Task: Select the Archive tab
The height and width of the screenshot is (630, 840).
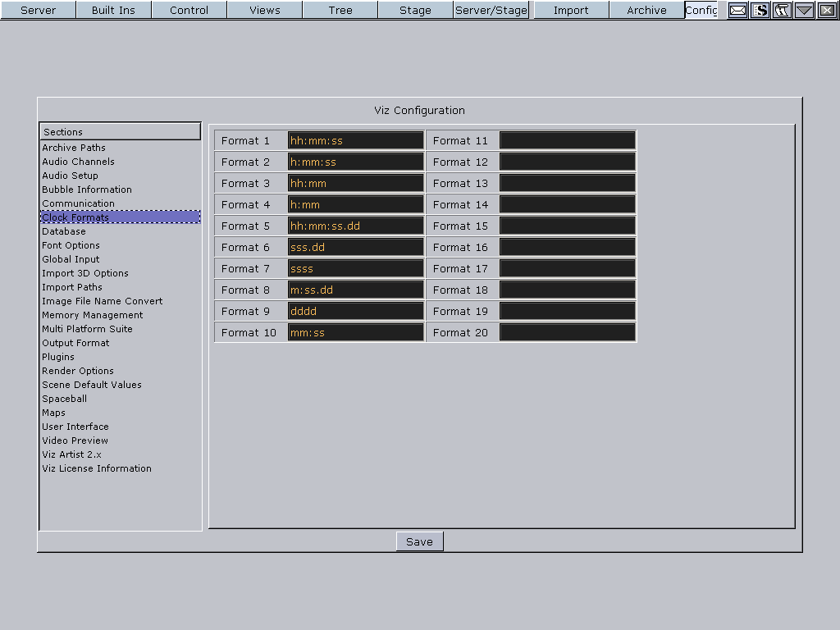Action: tap(646, 10)
